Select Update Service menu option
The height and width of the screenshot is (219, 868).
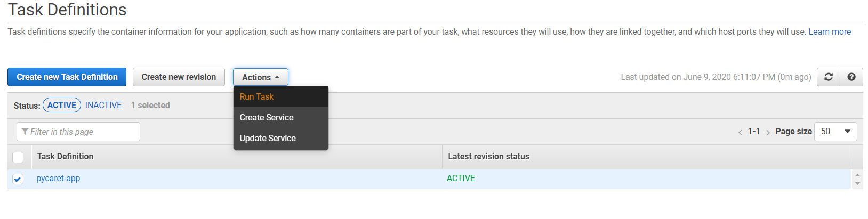pos(268,139)
